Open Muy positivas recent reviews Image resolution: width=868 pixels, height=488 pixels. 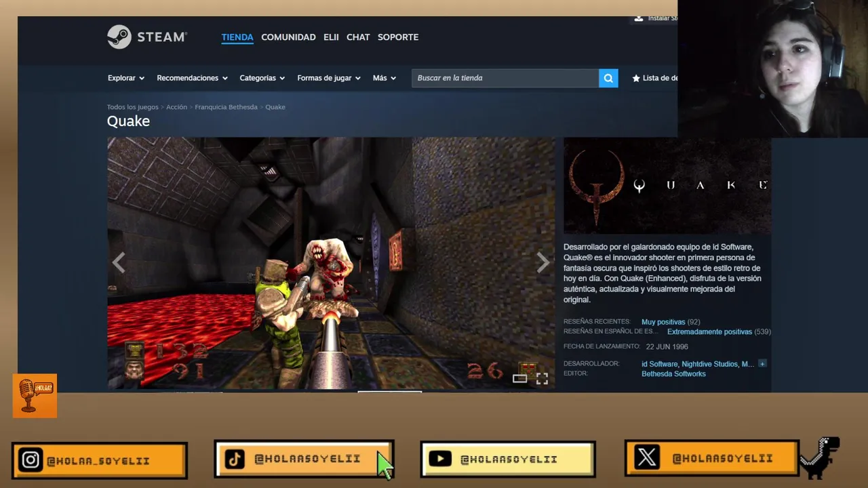(663, 322)
